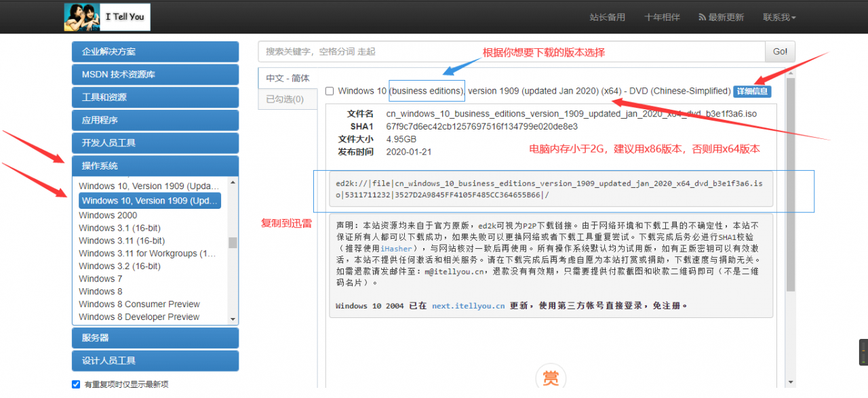The width and height of the screenshot is (868, 398).
Task: Expand the 开发人员工具 category
Action: (x=155, y=143)
